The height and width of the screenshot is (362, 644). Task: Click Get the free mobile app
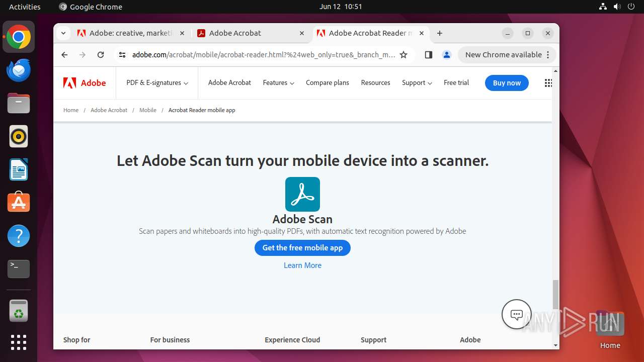pos(302,248)
